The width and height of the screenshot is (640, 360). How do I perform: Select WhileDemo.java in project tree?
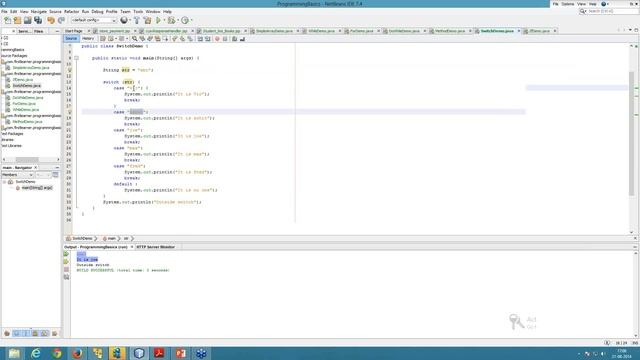(x=26, y=110)
